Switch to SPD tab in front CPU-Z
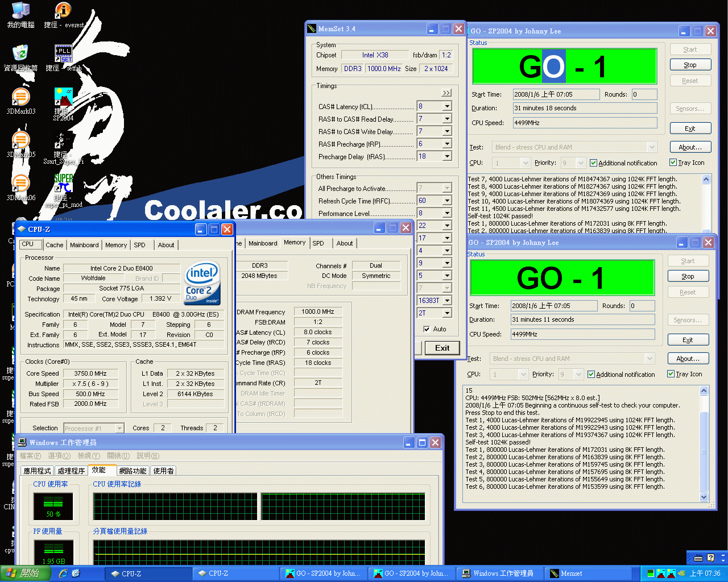The width and height of the screenshot is (728, 582). 139,245
